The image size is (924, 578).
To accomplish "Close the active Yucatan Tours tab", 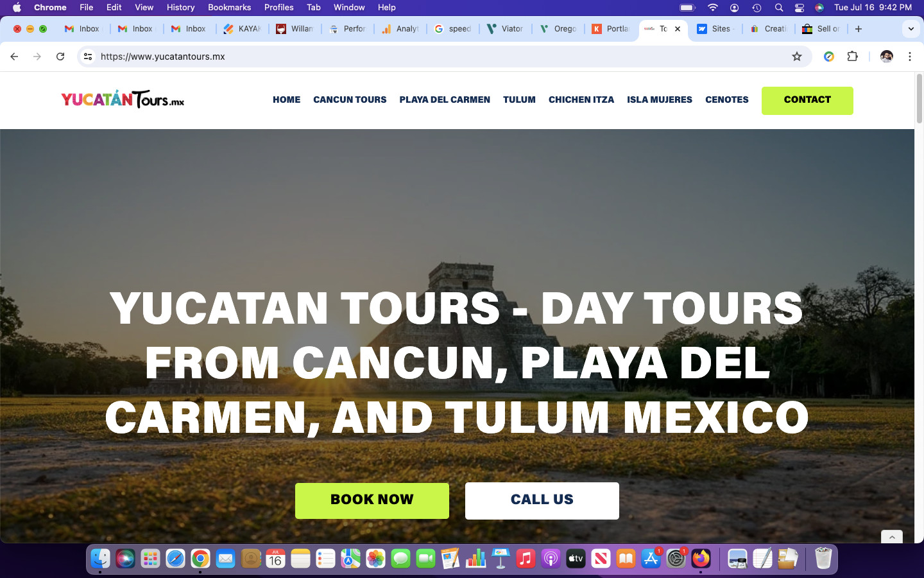I will coord(678,29).
